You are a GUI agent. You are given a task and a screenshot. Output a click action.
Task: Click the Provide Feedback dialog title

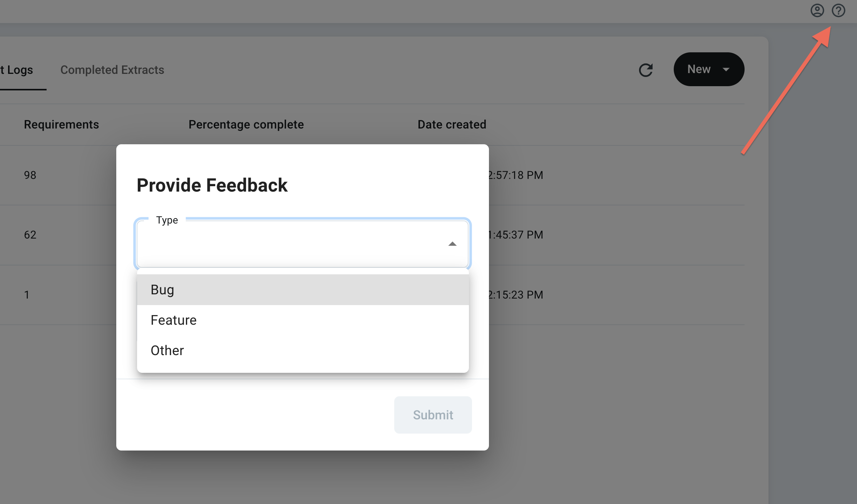[x=212, y=185]
